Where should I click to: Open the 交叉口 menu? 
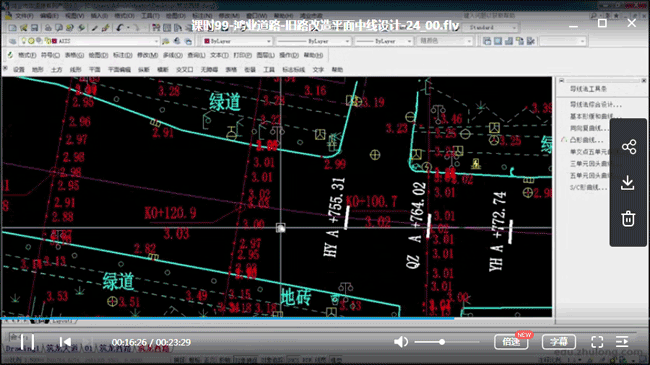tap(184, 70)
